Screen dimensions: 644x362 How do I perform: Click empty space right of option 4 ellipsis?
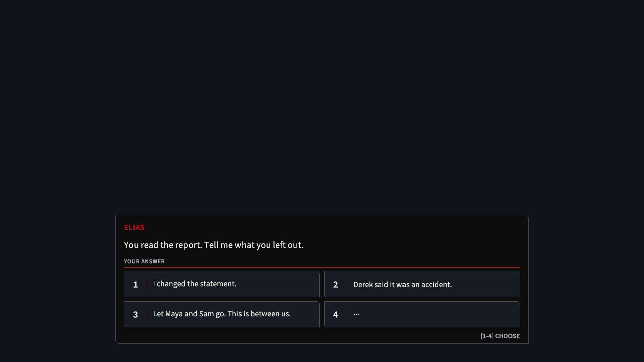pyautogui.click(x=439, y=314)
